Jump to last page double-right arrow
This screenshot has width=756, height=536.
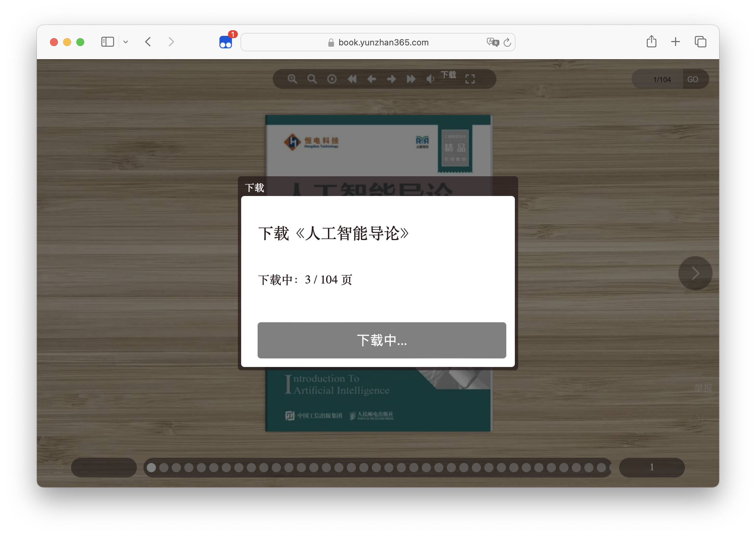coord(411,79)
